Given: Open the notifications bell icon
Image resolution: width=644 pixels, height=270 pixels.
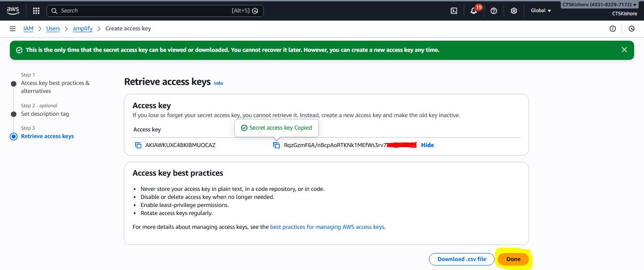Looking at the screenshot, I should coord(474,11).
